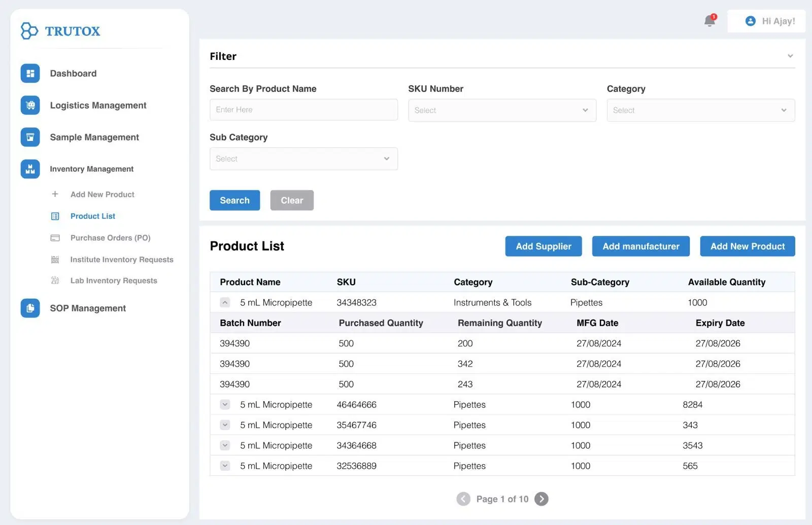Open the notification bell
This screenshot has width=812, height=525.
[709, 21]
